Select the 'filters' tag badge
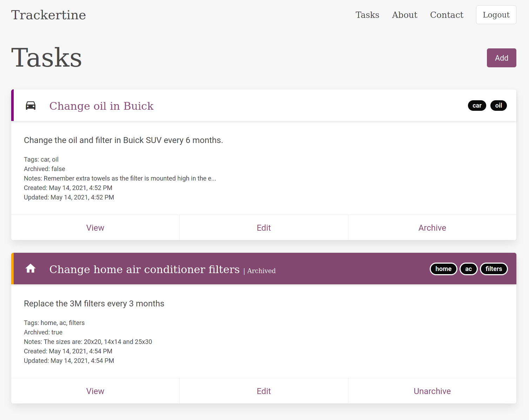The height and width of the screenshot is (420, 529). tap(494, 269)
